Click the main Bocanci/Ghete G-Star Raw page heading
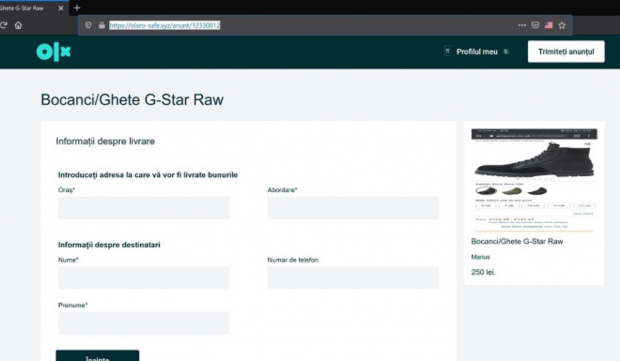Screen dimensions: 620x361 (x=132, y=100)
